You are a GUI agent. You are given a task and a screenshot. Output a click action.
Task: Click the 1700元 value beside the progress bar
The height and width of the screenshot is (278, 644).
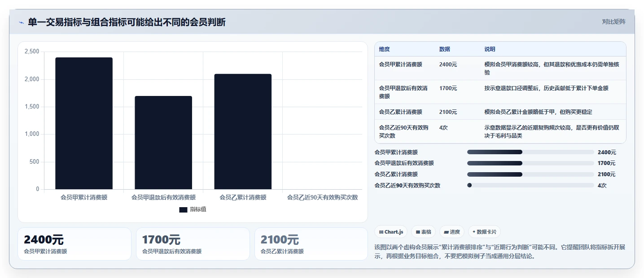(607, 163)
